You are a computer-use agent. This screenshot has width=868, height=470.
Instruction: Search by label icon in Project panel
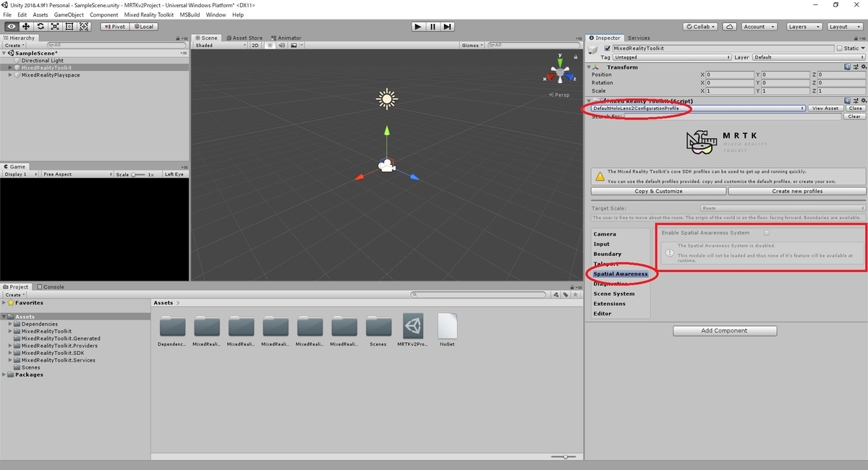(x=565, y=294)
